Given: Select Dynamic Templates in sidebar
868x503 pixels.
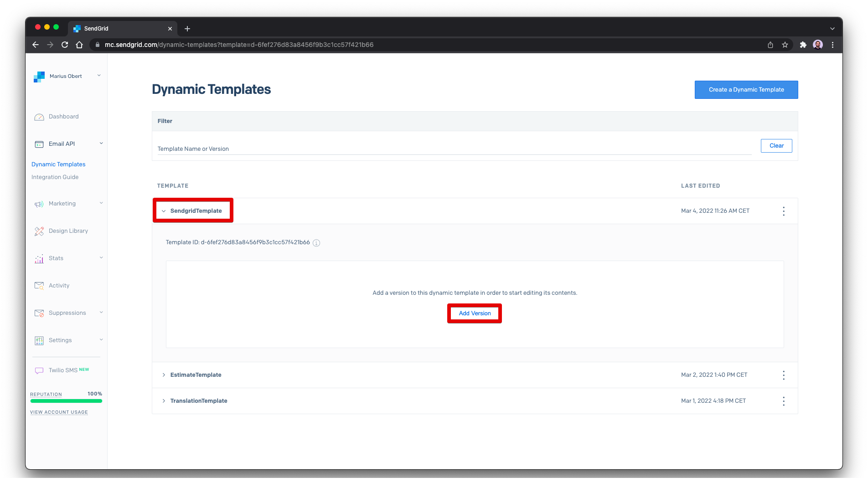Looking at the screenshot, I should tap(58, 164).
